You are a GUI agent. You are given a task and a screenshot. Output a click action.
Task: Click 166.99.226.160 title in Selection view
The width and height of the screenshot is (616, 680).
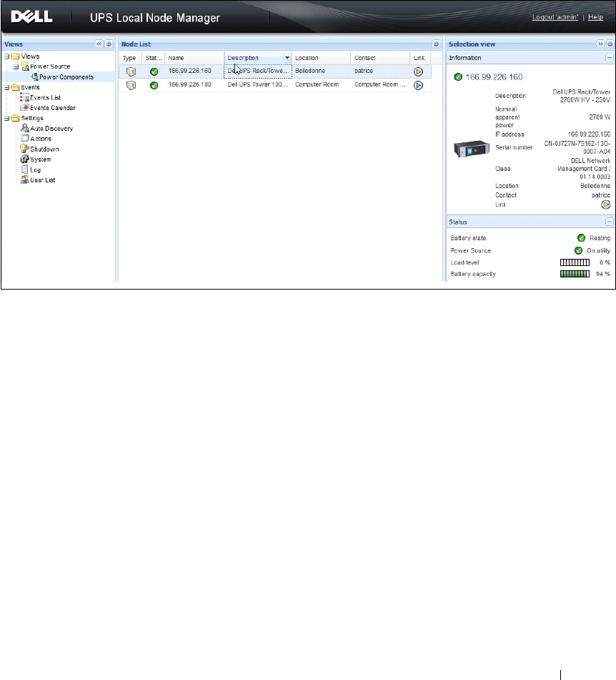tap(495, 77)
